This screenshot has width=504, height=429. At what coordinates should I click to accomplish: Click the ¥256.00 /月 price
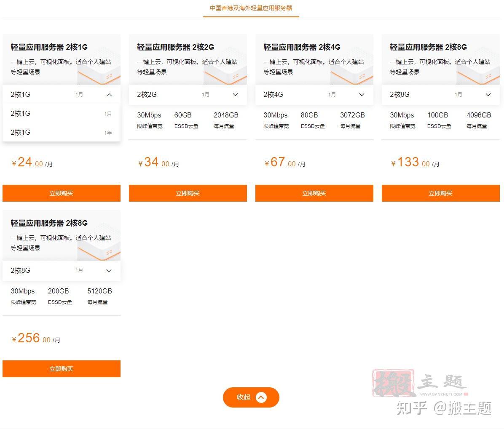point(36,338)
